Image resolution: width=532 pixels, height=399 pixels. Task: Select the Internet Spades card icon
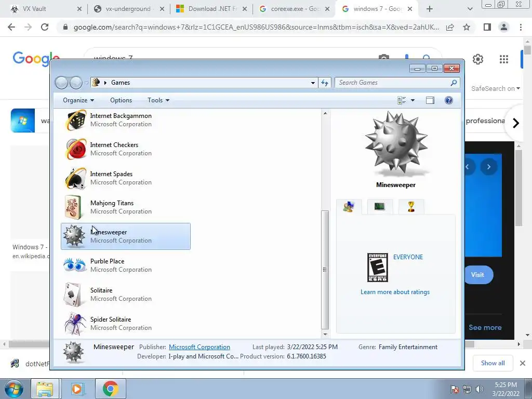point(75,178)
